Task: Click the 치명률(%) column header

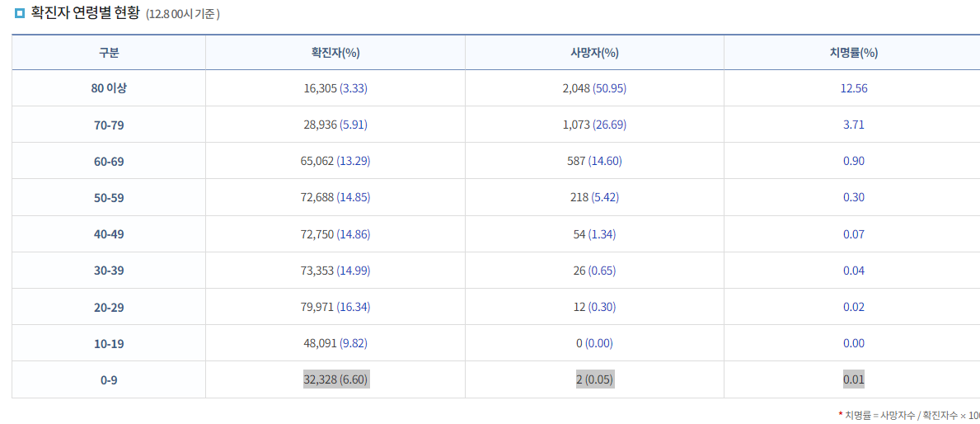Action: coord(854,53)
